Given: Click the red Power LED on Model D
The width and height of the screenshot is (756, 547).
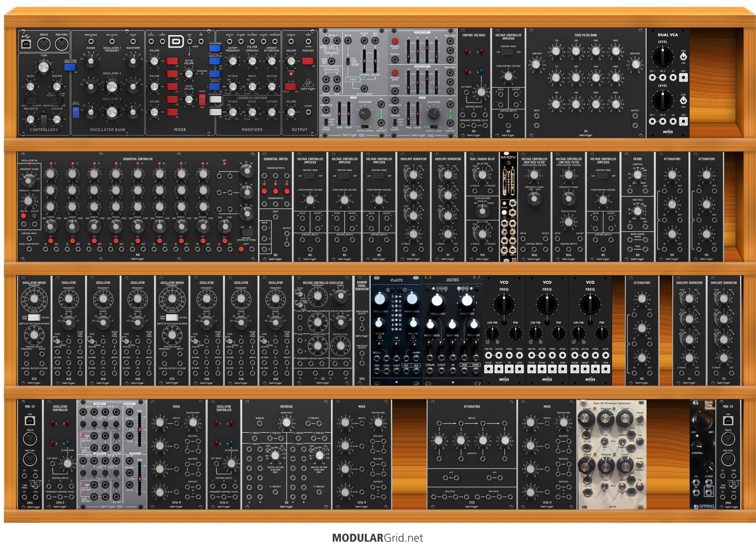Looking at the screenshot, I should (291, 74).
